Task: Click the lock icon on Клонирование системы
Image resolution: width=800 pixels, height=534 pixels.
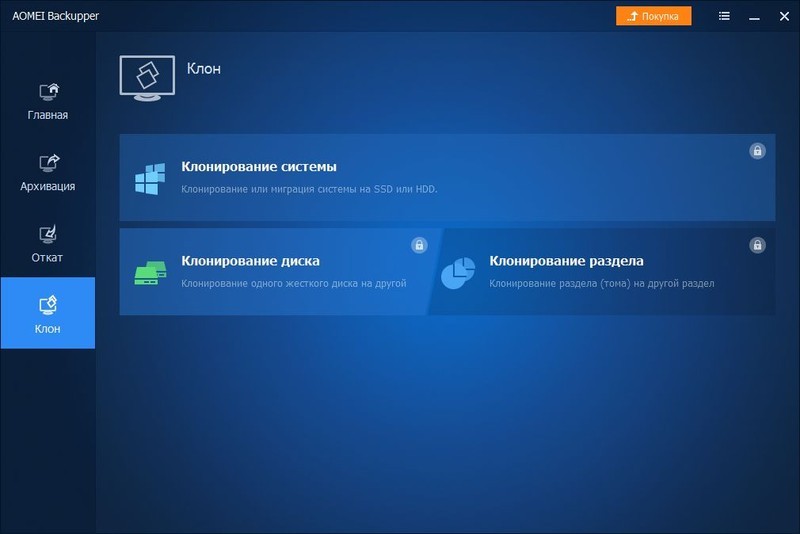Action: pyautogui.click(x=758, y=151)
